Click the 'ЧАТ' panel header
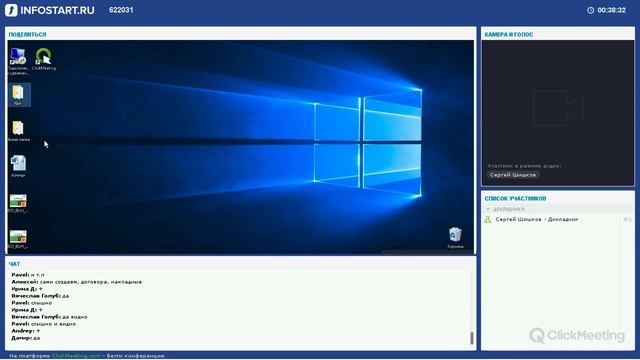 (14, 264)
